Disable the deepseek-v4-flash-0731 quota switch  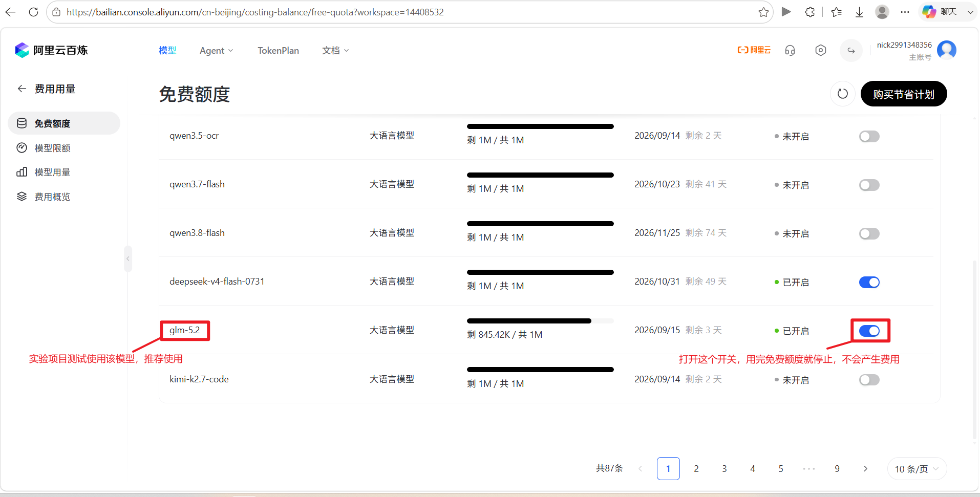[869, 282]
